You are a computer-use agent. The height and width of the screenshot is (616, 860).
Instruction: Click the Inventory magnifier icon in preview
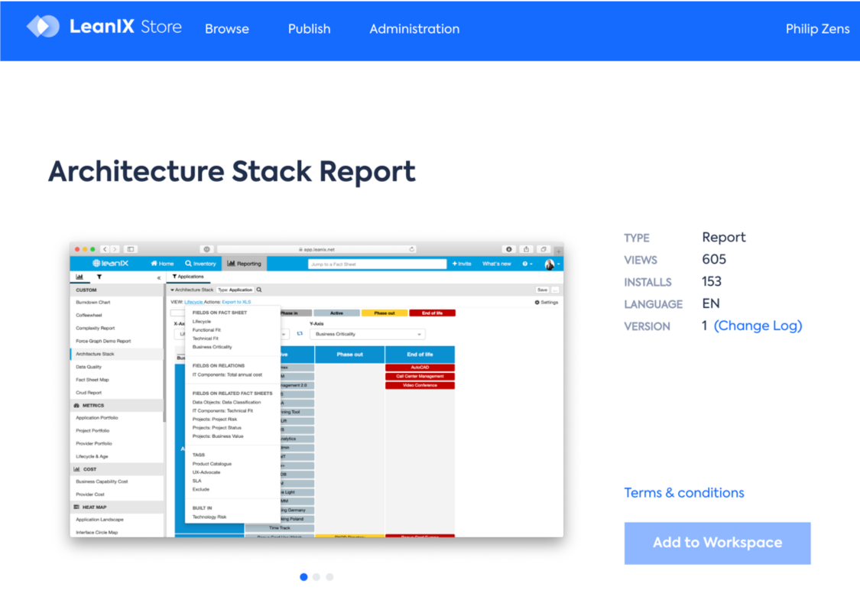(188, 264)
